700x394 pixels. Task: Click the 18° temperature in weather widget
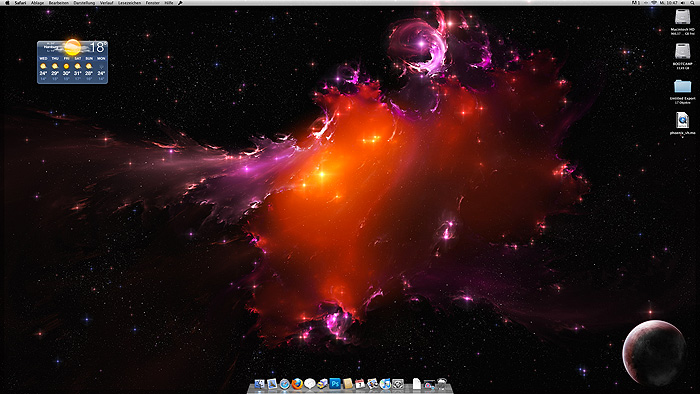point(98,47)
